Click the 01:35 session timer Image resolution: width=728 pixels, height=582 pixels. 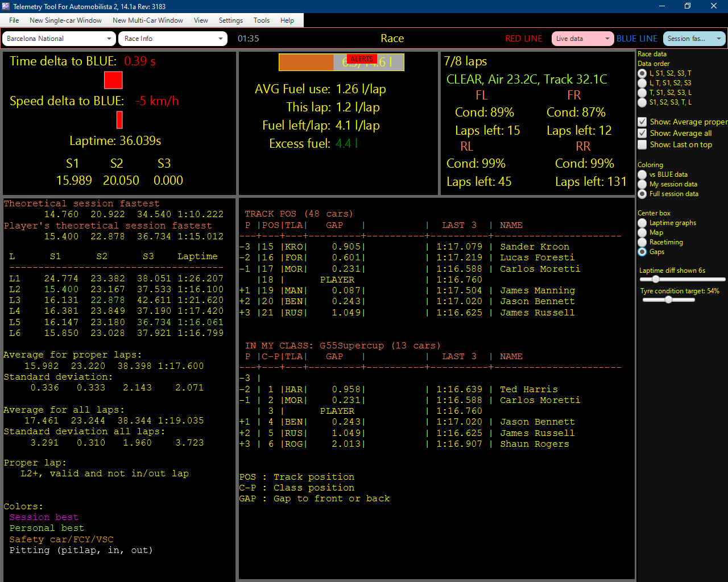249,39
